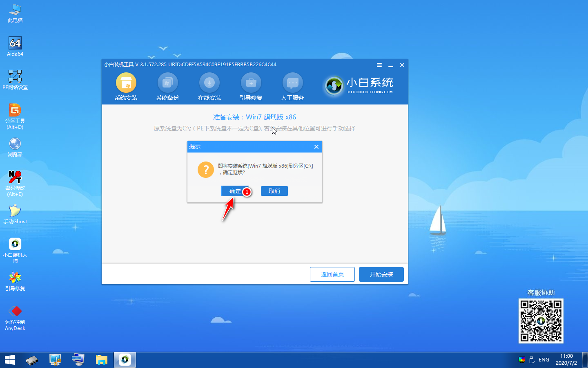Image resolution: width=588 pixels, height=368 pixels.
Task: Open the Windows Start button
Action: [x=10, y=360]
